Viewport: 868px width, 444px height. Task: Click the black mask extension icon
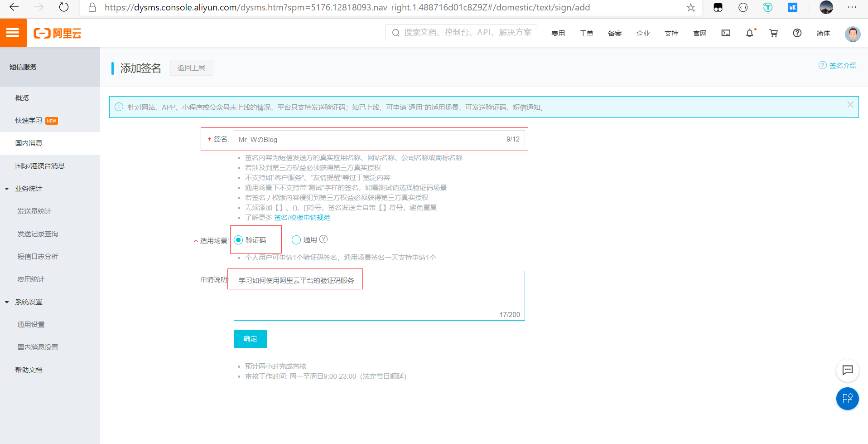(x=718, y=7)
